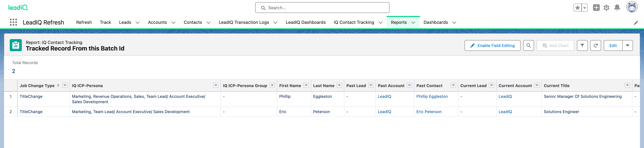Click 'Tracked Record From this Batch Id' title
The width and height of the screenshot is (644, 148).
click(75, 48)
